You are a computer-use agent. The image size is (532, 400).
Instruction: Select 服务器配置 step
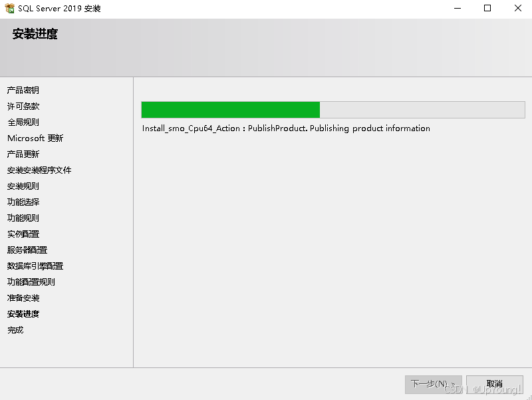click(x=27, y=250)
